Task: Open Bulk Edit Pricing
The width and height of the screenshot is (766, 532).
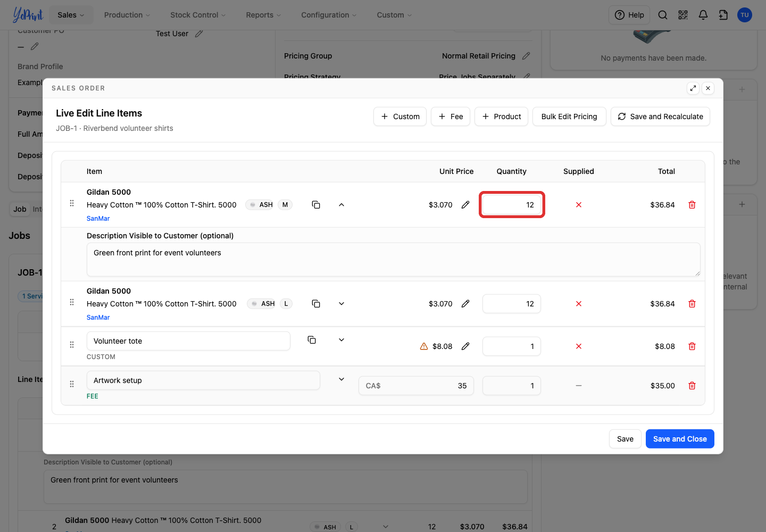Action: coord(569,117)
